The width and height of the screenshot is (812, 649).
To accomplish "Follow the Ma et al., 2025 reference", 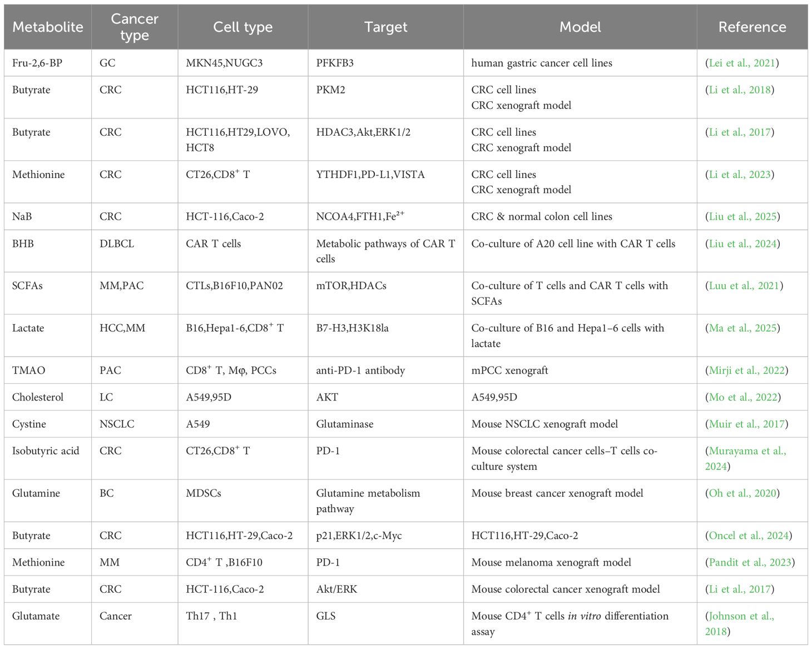I will tap(742, 328).
